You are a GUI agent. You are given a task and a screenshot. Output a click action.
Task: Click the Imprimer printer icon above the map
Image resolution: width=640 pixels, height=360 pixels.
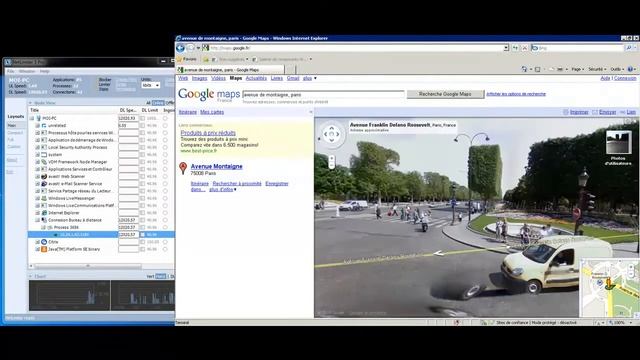(x=566, y=112)
